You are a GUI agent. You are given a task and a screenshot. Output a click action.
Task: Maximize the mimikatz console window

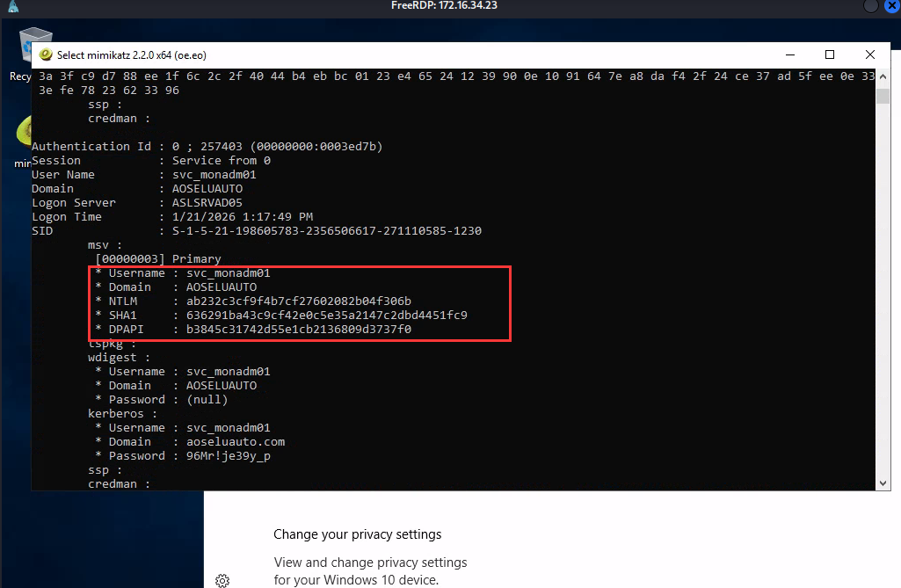click(830, 54)
